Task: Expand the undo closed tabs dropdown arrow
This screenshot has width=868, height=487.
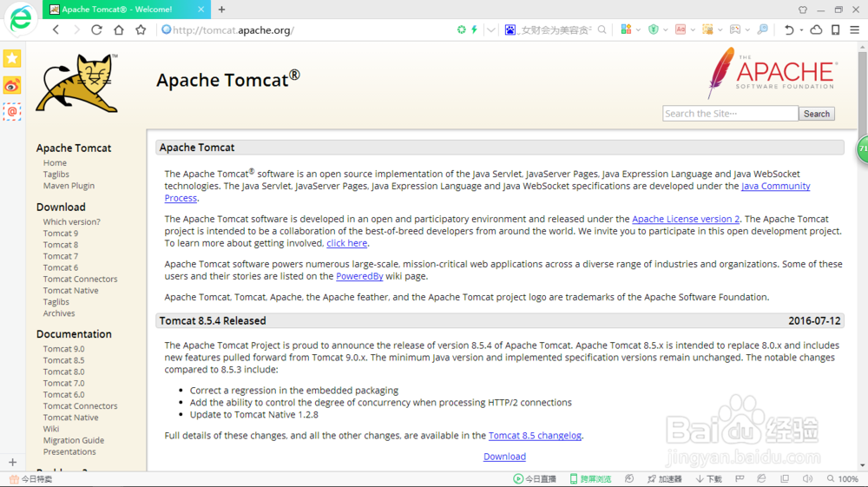Action: (x=801, y=30)
